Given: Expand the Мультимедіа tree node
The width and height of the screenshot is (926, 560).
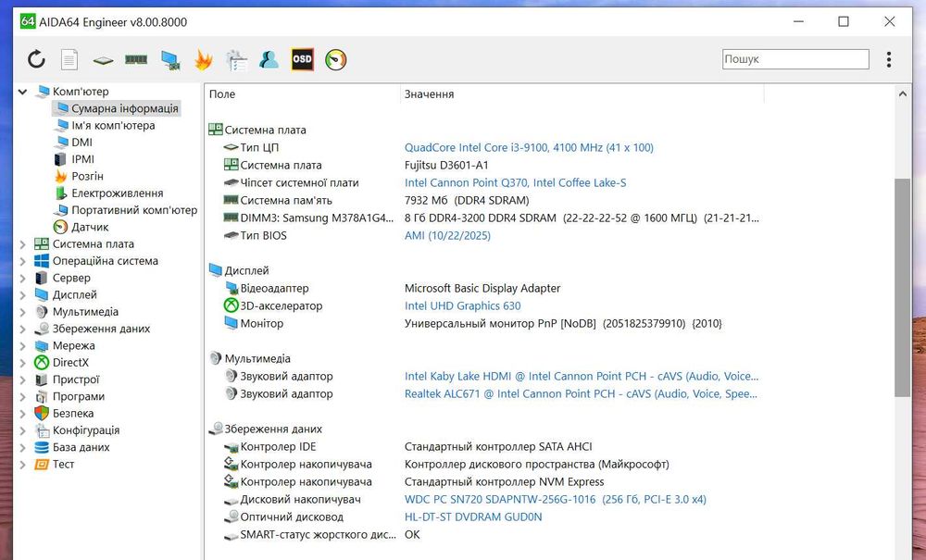Looking at the screenshot, I should pyautogui.click(x=22, y=312).
